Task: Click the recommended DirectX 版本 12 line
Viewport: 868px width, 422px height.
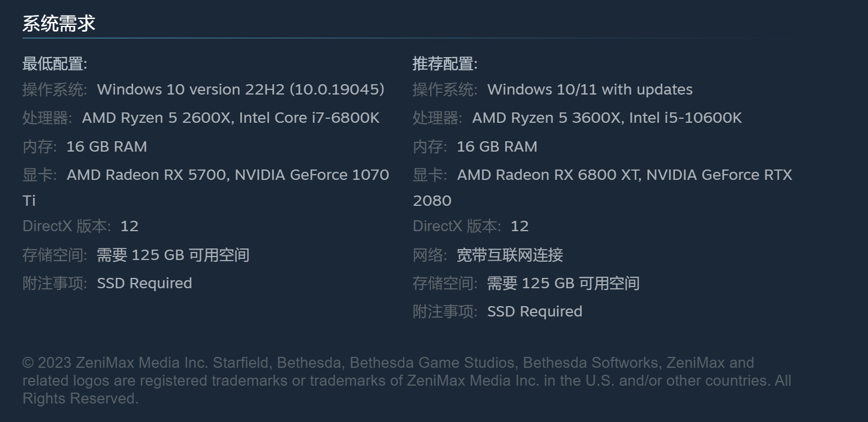Action: [x=471, y=226]
